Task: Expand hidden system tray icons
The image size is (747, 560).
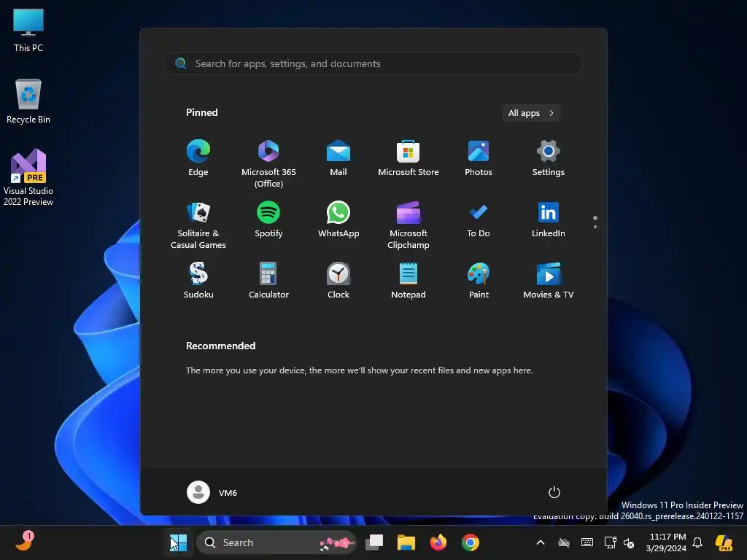Action: coord(541,542)
